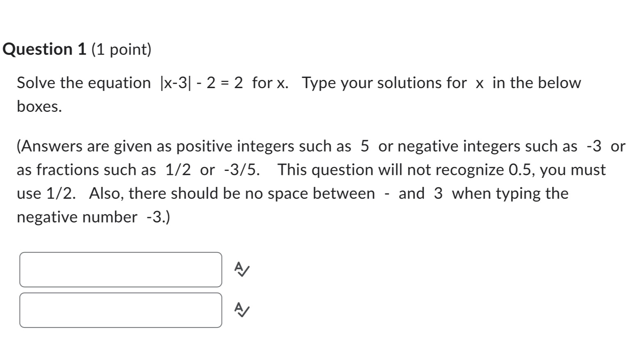This screenshot has height=359, width=644.
Task: Click inside the first answer input box
Action: tap(120, 269)
